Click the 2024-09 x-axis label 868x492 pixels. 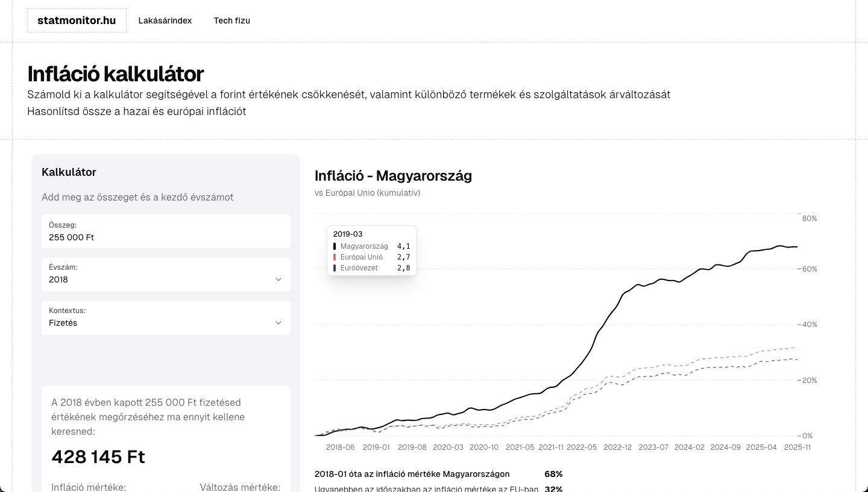tap(726, 447)
